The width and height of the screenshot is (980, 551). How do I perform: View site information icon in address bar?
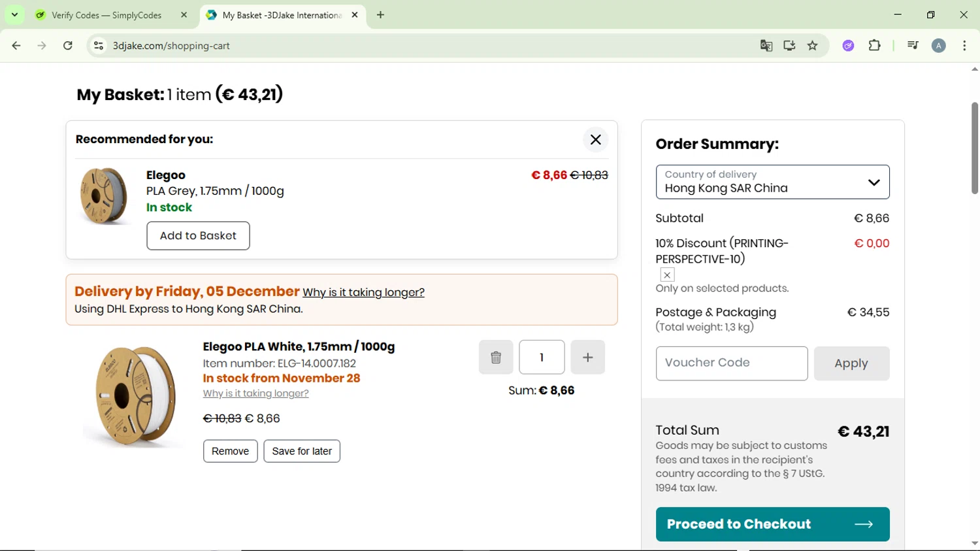tap(99, 46)
